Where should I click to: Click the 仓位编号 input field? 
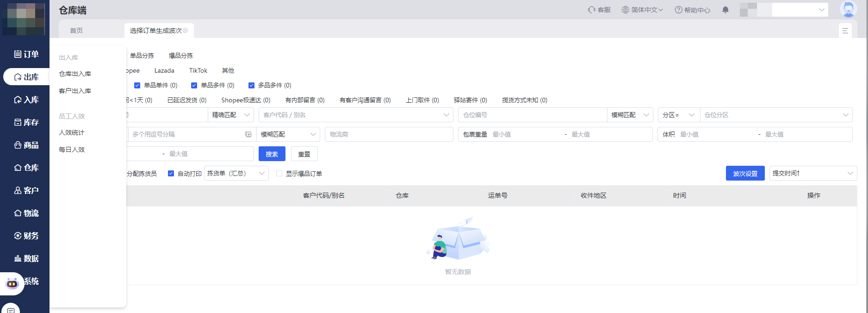pyautogui.click(x=533, y=115)
